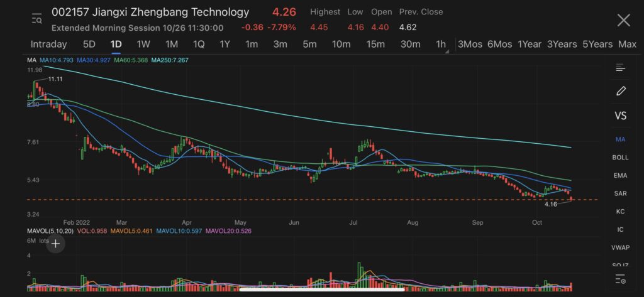Screen dimensions: 644x297
Task: Open indicator settings icon
Action: coord(621,280)
